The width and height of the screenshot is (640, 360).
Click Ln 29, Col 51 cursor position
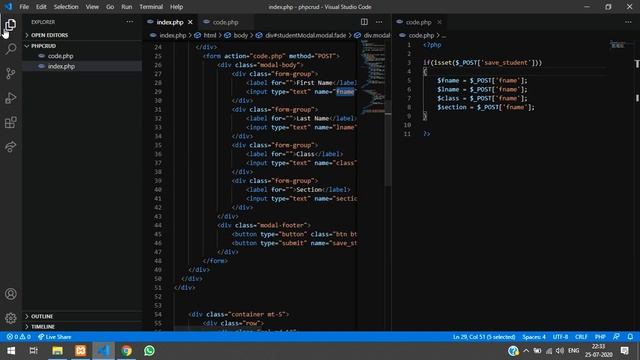pyautogui.click(x=484, y=337)
